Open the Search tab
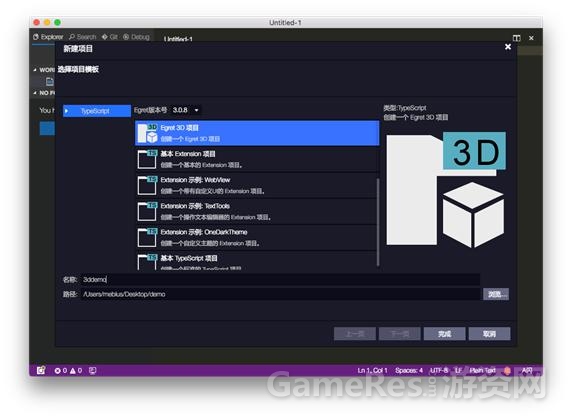Image resolution: width=572 pixels, height=418 pixels. 82,37
